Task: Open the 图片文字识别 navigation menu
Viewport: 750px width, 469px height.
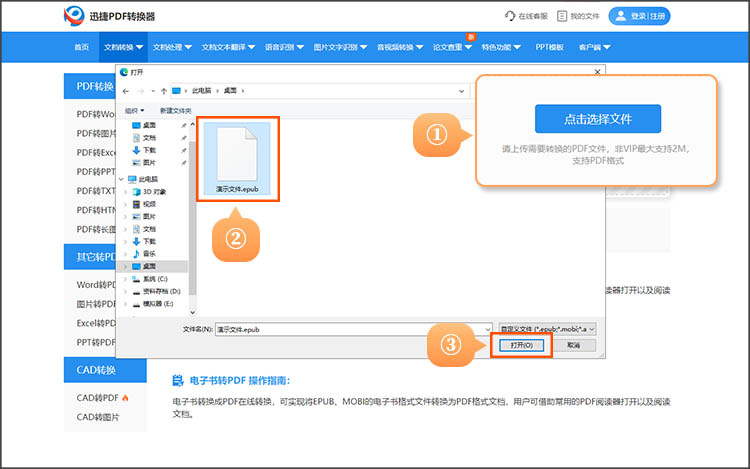Action: point(340,47)
